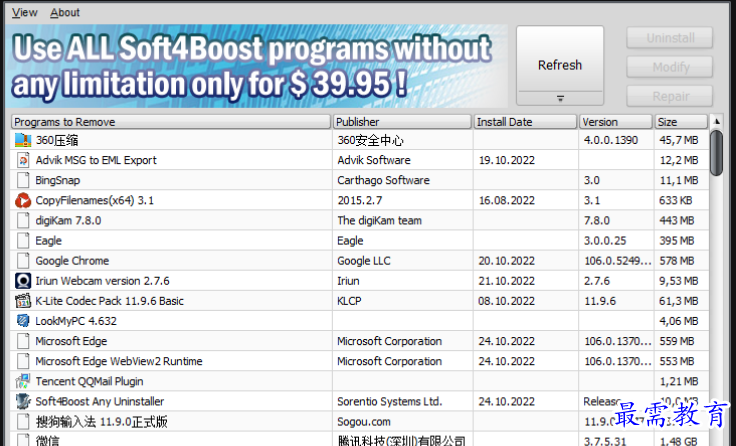Viewport: 736px width, 446px height.
Task: Click size 4,06 MB cell
Action: [678, 321]
